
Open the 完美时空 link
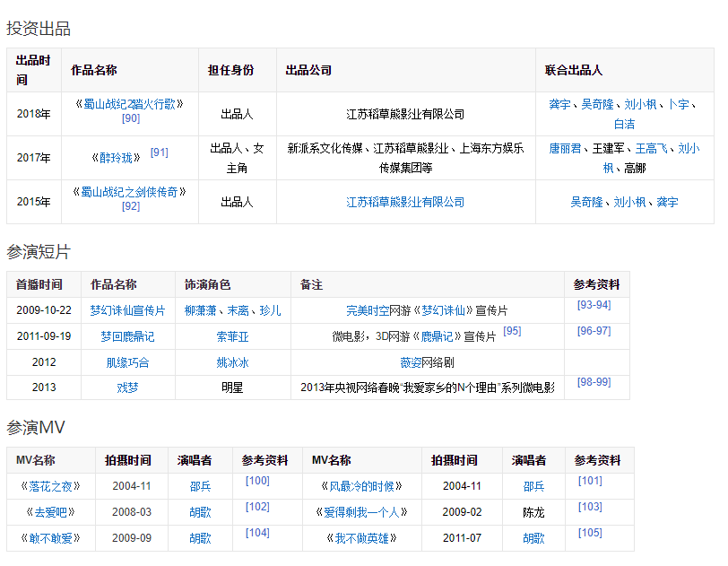tap(368, 310)
